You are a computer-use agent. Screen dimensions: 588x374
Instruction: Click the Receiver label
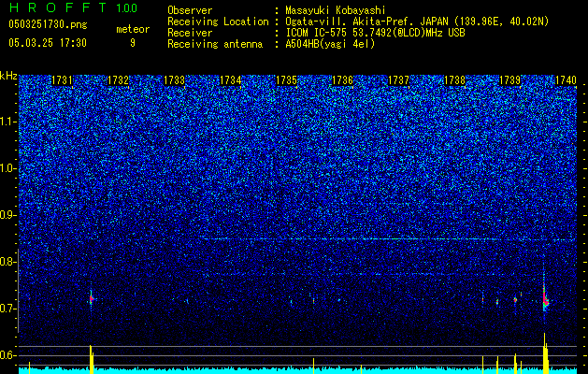(x=190, y=33)
